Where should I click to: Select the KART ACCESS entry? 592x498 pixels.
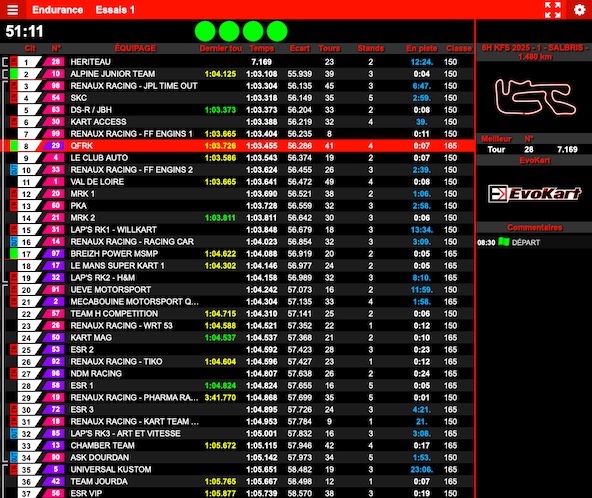click(98, 122)
